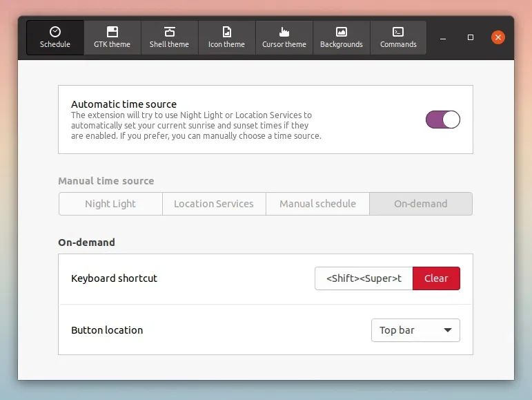Viewport: 532px width, 400px height.
Task: Click the <Shift><Super>t shortcut field
Action: tap(364, 278)
